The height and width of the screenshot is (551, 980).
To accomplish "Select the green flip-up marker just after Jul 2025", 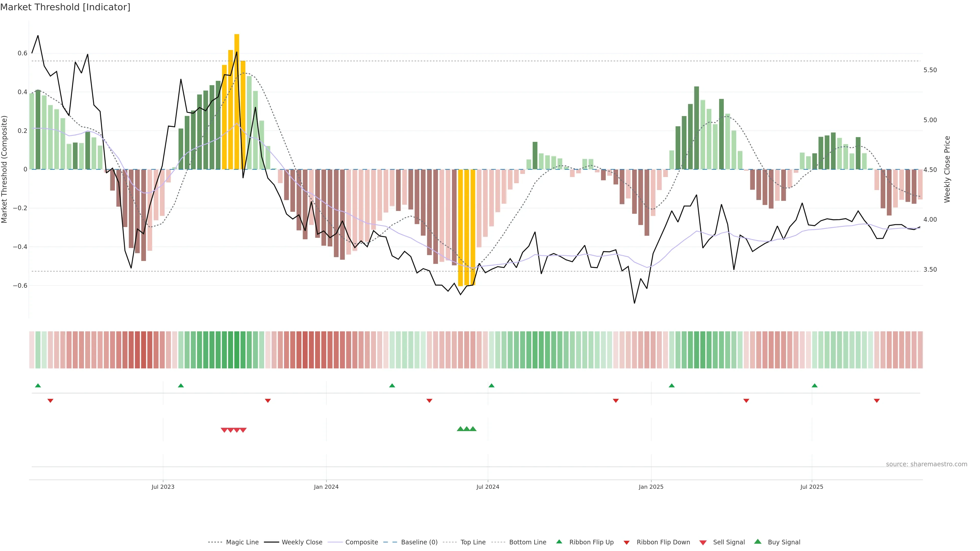I will click(815, 386).
